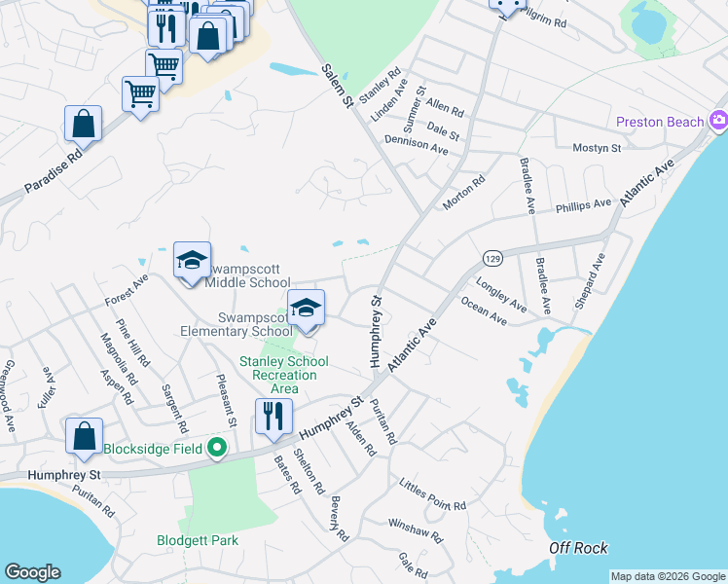
Task: Click the Morton Rd label
Action: click(x=464, y=192)
